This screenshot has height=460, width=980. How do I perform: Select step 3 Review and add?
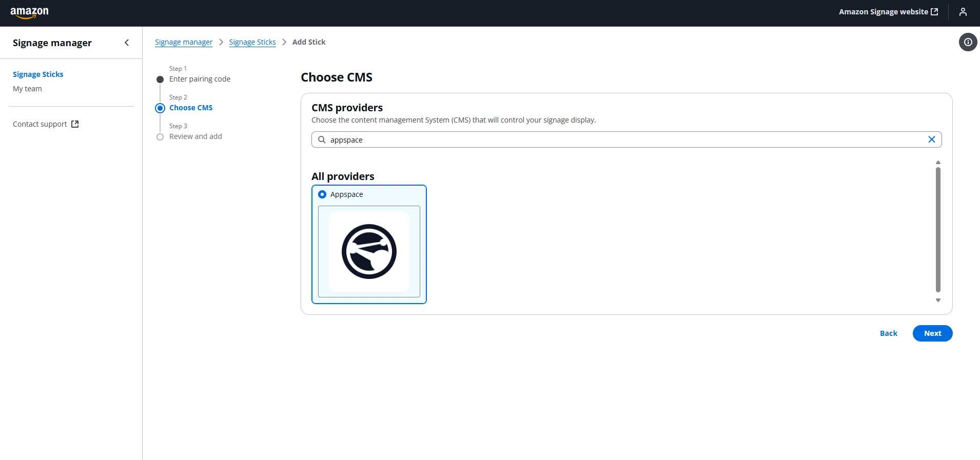click(x=195, y=136)
